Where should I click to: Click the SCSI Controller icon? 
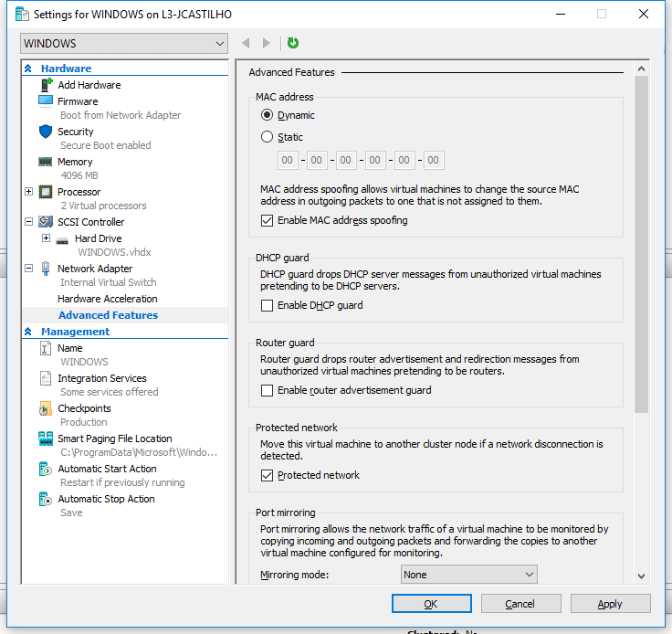coord(46,222)
